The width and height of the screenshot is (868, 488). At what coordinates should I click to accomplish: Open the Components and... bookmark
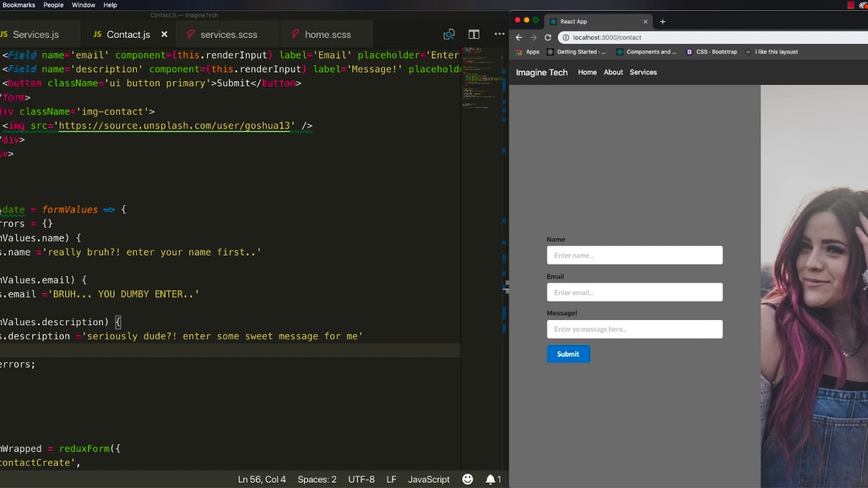click(x=646, y=52)
